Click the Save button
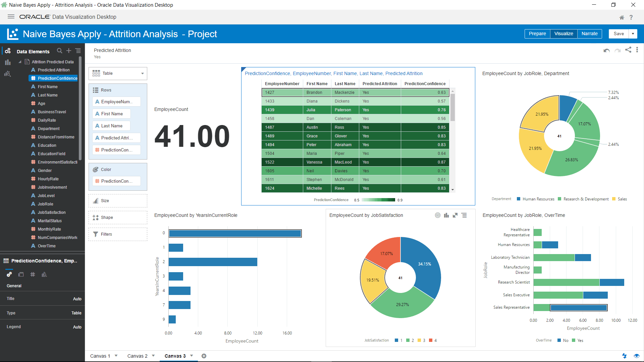This screenshot has width=644, height=362. coord(619,34)
